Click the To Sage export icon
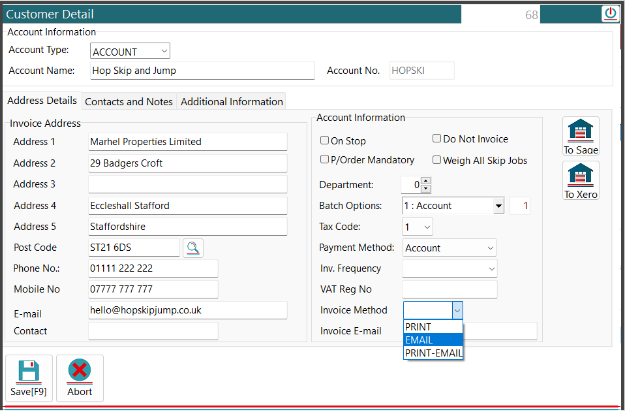Viewport: 625px width, 415px height. click(581, 132)
